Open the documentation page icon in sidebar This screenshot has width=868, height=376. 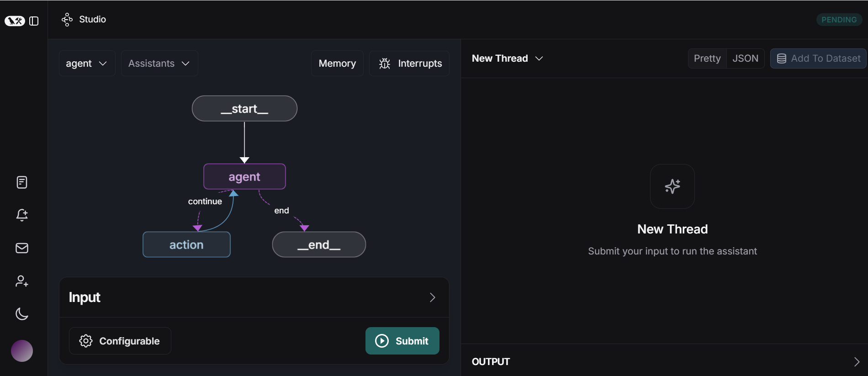point(22,182)
